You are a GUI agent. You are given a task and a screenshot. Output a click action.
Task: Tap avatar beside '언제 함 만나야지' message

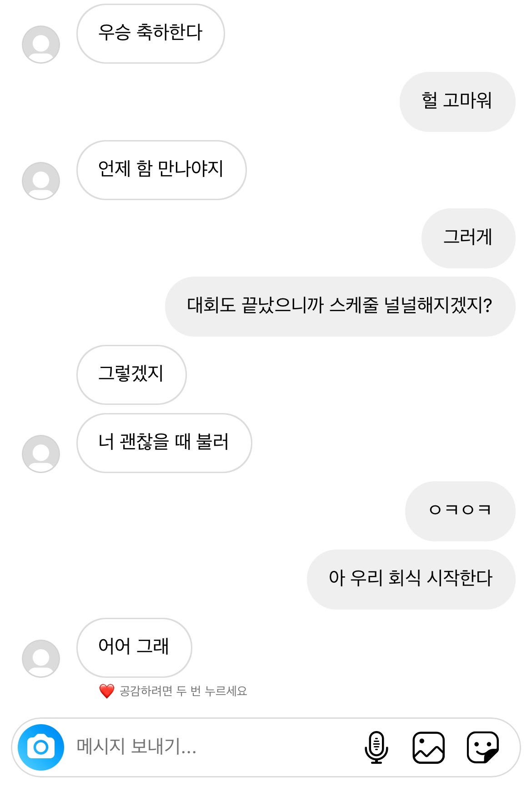[x=41, y=181]
